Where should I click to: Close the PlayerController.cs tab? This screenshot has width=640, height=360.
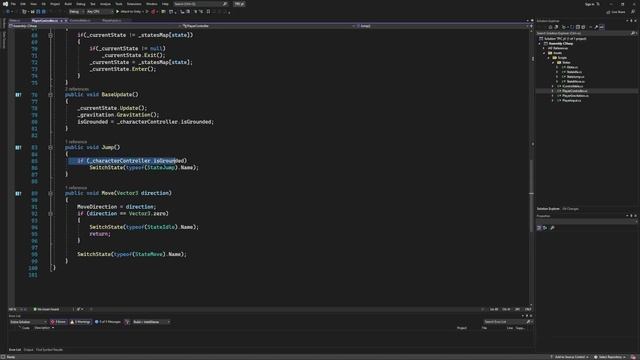point(66,20)
